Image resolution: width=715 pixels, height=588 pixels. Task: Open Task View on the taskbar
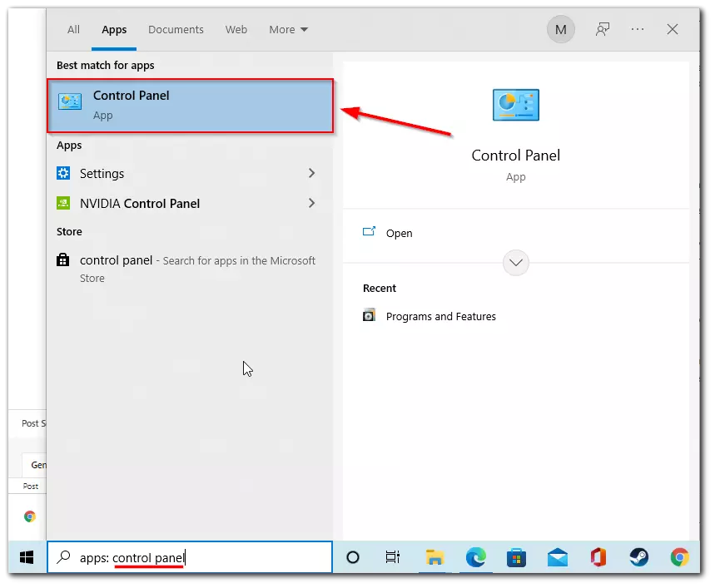pyautogui.click(x=393, y=557)
